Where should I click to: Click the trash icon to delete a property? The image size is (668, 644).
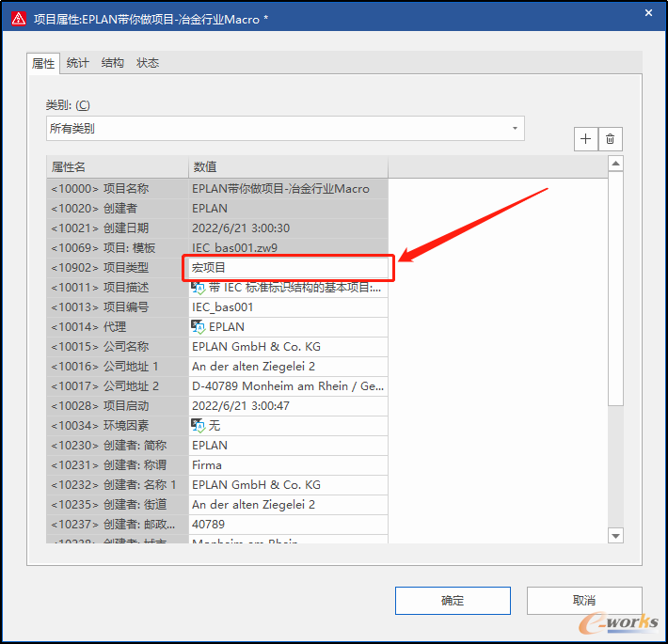[610, 139]
